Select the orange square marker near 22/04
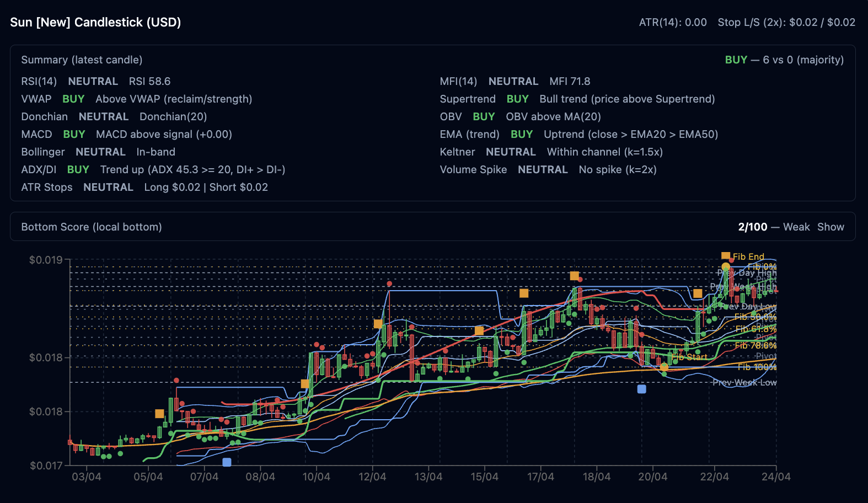 point(698,293)
